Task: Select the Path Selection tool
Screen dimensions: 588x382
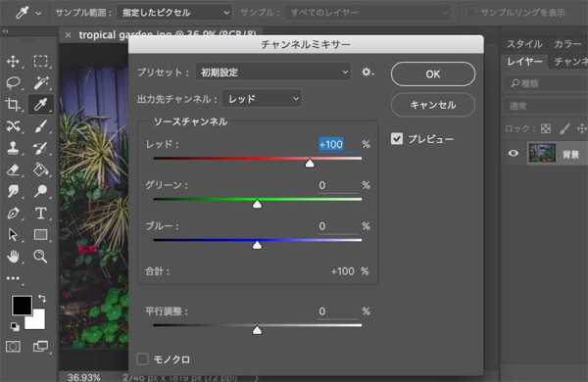Action: tap(13, 235)
